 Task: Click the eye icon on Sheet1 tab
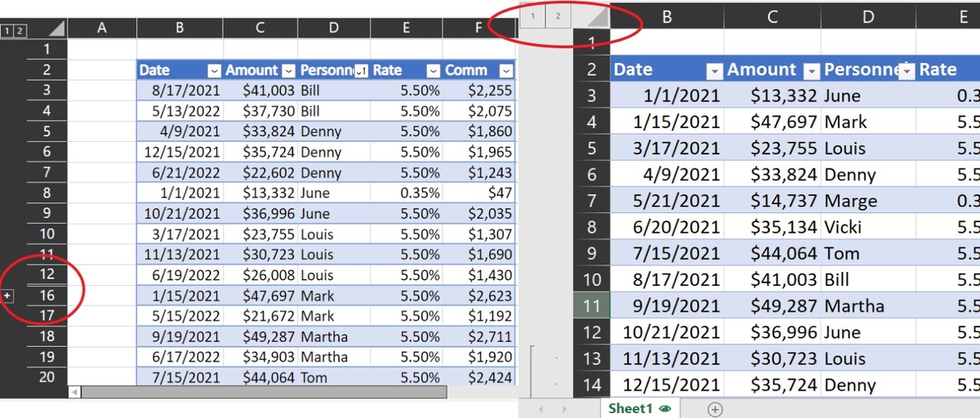click(x=665, y=409)
